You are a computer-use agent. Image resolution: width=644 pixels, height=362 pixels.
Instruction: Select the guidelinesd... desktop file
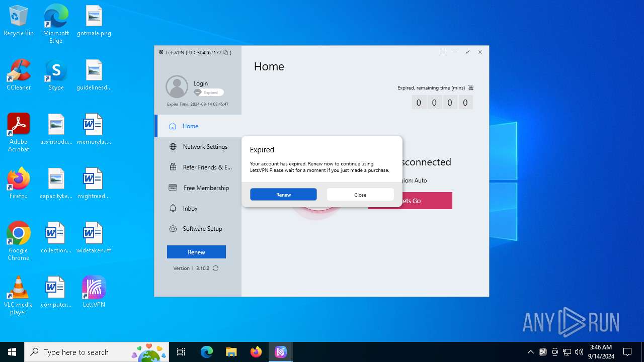94,75
